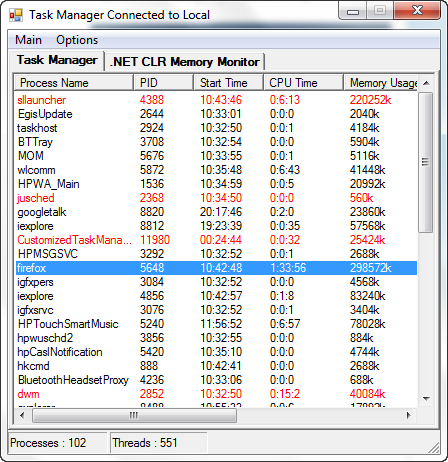Select the sllauncher process row
The image size is (448, 462).
[216, 100]
